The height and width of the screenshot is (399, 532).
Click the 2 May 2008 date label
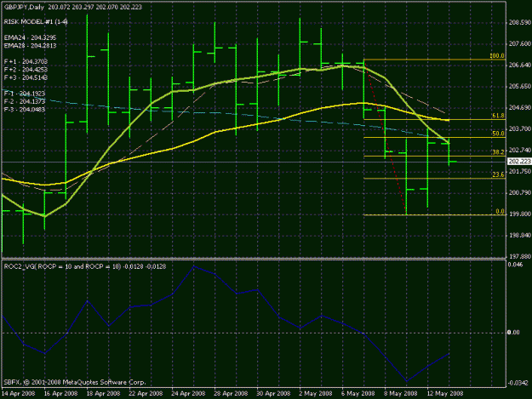click(316, 394)
